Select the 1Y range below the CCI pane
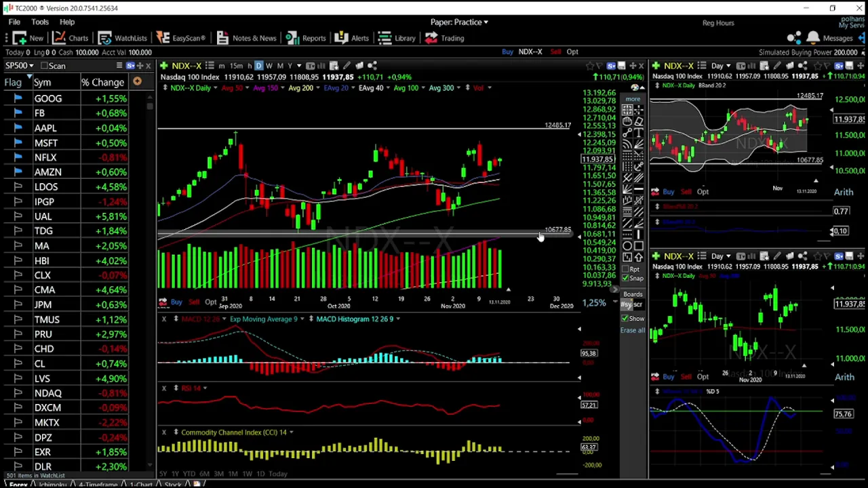 click(x=175, y=474)
